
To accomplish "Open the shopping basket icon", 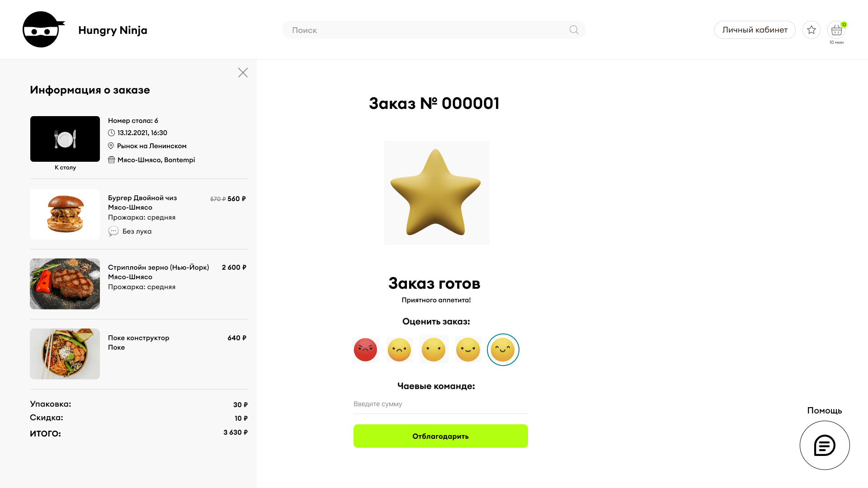I will click(x=836, y=30).
